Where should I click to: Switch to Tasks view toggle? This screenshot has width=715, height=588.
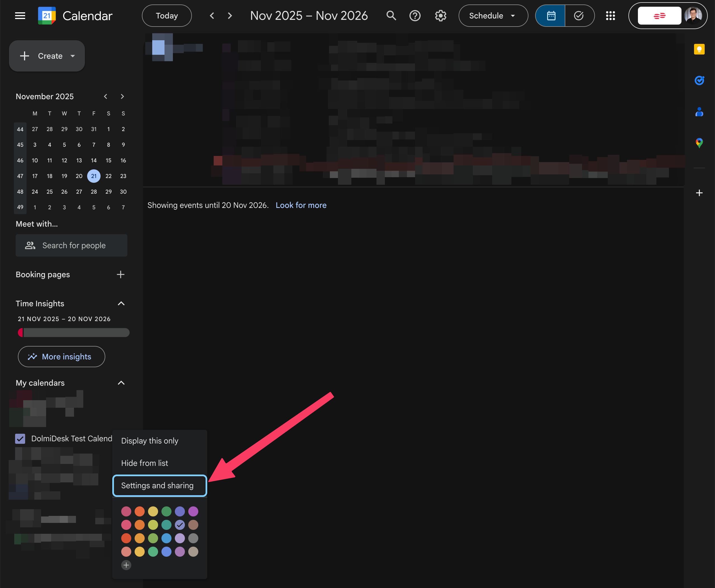[x=579, y=16]
